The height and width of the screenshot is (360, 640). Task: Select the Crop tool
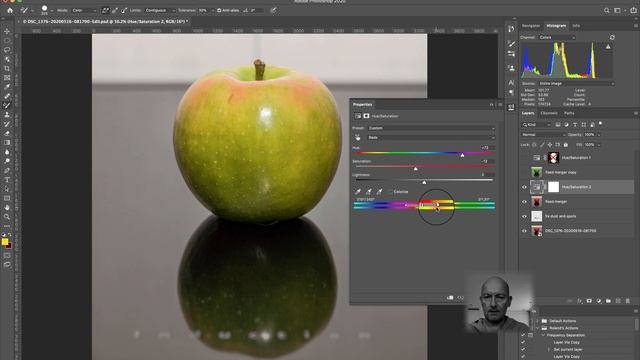7,69
